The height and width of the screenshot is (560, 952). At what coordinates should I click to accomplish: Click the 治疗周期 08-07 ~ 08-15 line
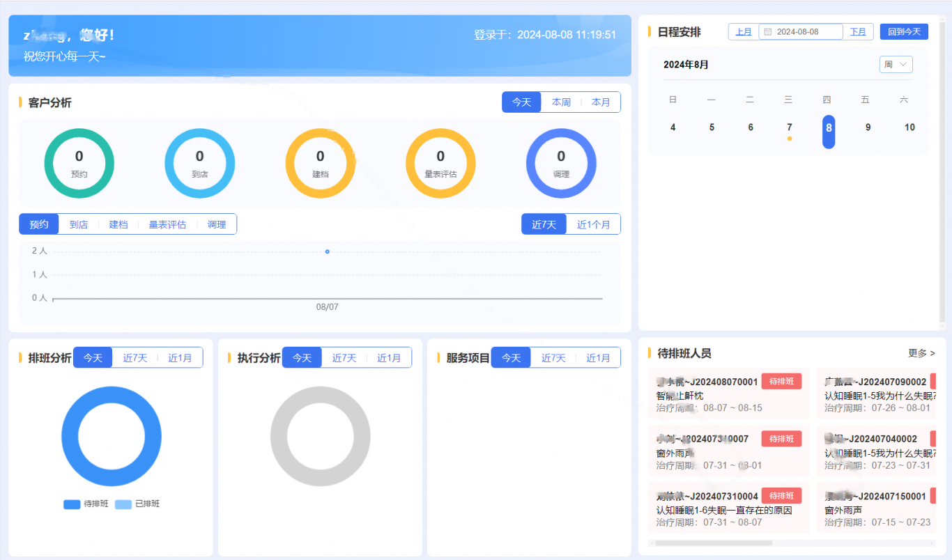(x=709, y=407)
